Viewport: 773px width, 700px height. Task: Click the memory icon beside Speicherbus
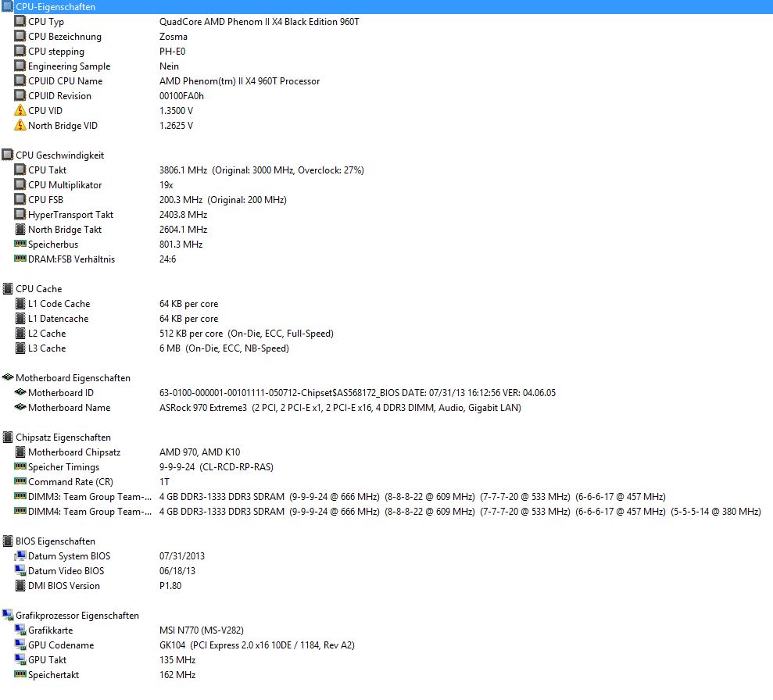20,243
